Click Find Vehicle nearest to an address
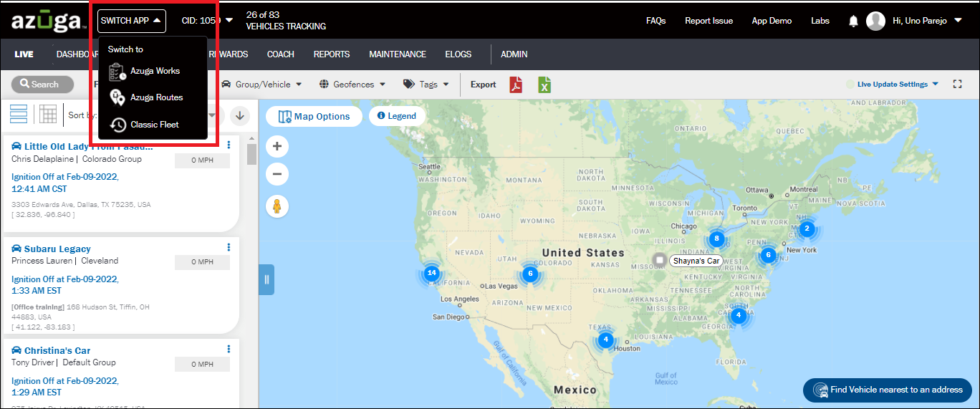Image resolution: width=980 pixels, height=409 pixels. (x=888, y=390)
